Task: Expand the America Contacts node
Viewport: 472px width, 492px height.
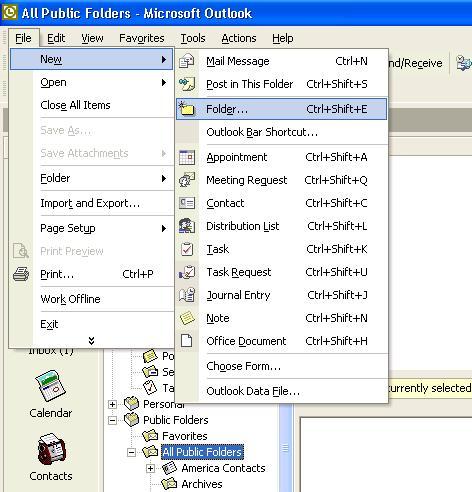Action: pyautogui.click(x=150, y=468)
